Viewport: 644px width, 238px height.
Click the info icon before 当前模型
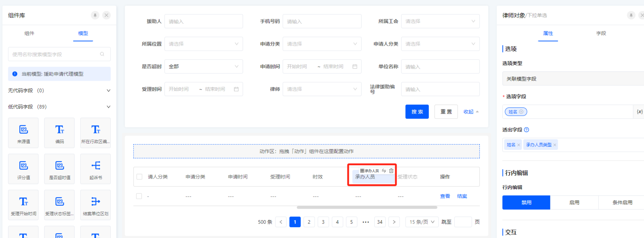click(15, 74)
